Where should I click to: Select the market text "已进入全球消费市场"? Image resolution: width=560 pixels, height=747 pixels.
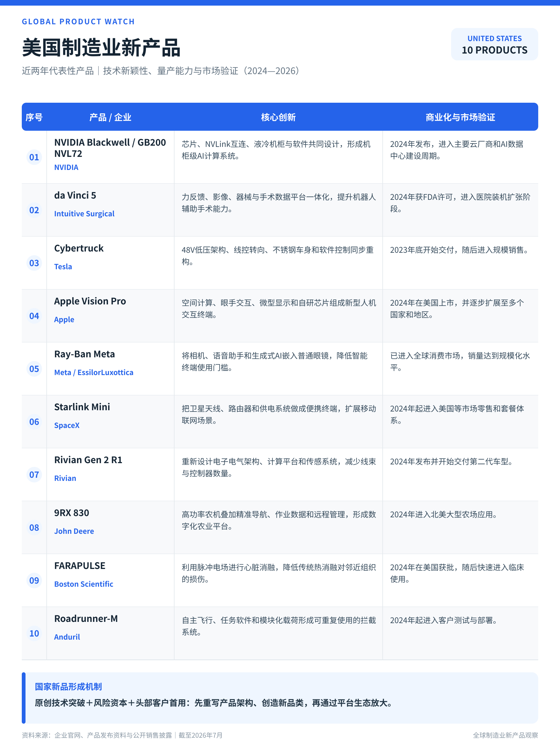(x=460, y=362)
